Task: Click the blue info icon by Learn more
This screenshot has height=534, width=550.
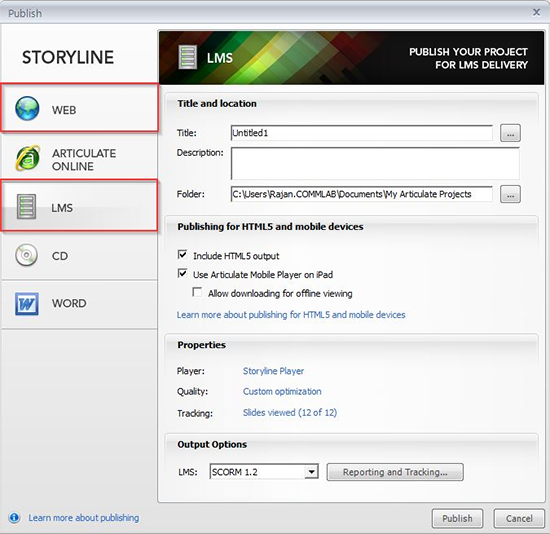Action: point(14,518)
